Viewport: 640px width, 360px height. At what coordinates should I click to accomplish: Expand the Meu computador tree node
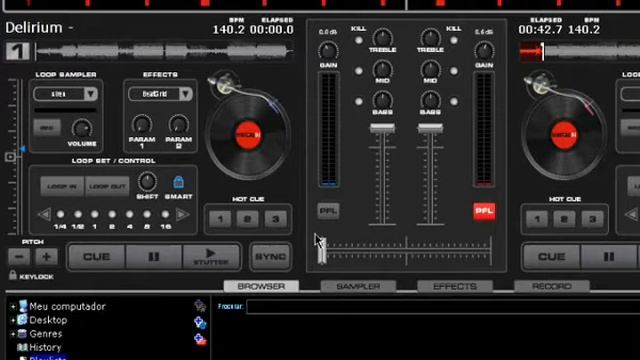pos(13,307)
